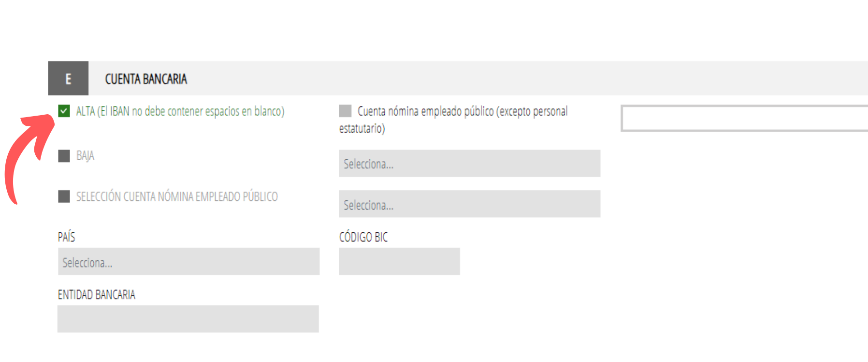This screenshot has width=868, height=362.
Task: Focus the ENTIDAD BANCARIA input field
Action: coord(188,319)
